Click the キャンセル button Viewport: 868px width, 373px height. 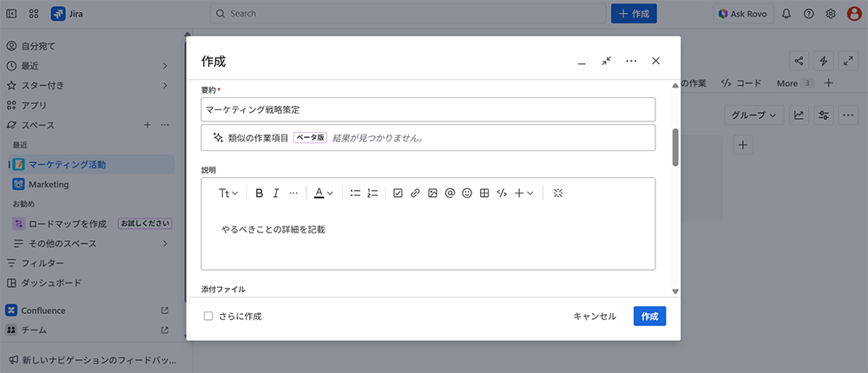click(x=595, y=317)
